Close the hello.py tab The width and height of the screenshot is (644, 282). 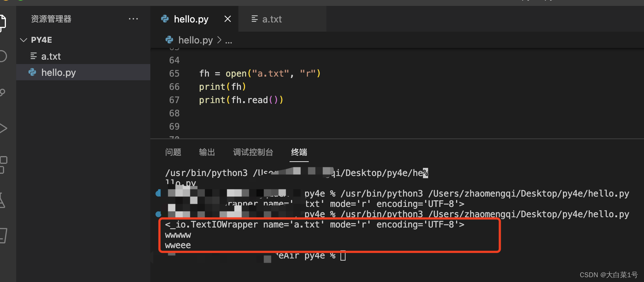pos(228,19)
